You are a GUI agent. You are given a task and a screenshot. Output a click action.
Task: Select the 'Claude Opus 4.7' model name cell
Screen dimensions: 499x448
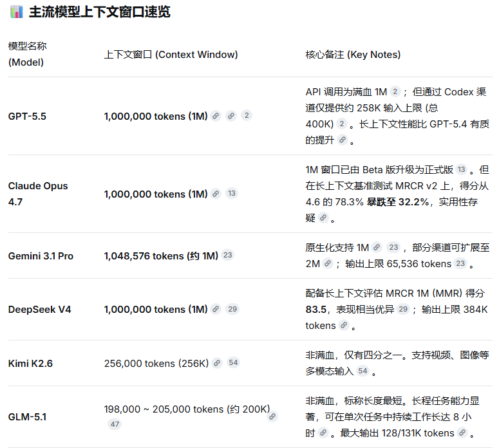tap(38, 194)
